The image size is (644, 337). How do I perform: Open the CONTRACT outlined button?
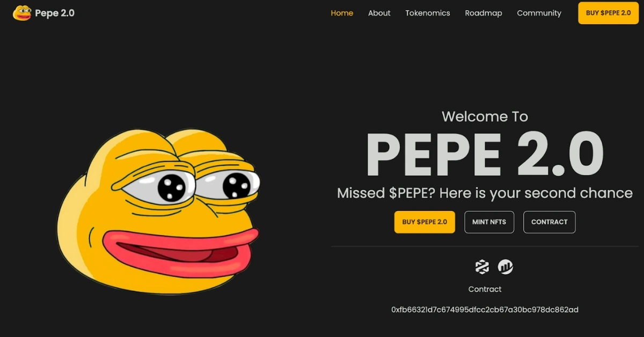[x=549, y=222]
